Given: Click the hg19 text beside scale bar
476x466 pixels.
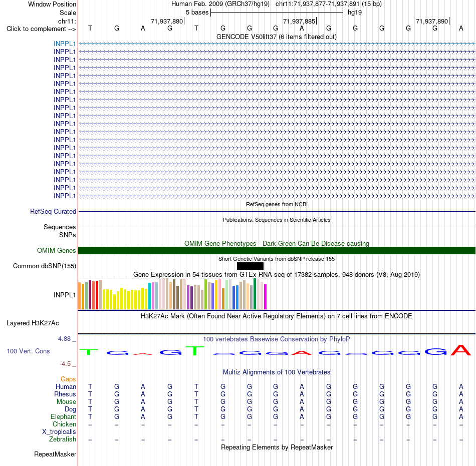Looking at the screenshot, I should click(x=355, y=13).
